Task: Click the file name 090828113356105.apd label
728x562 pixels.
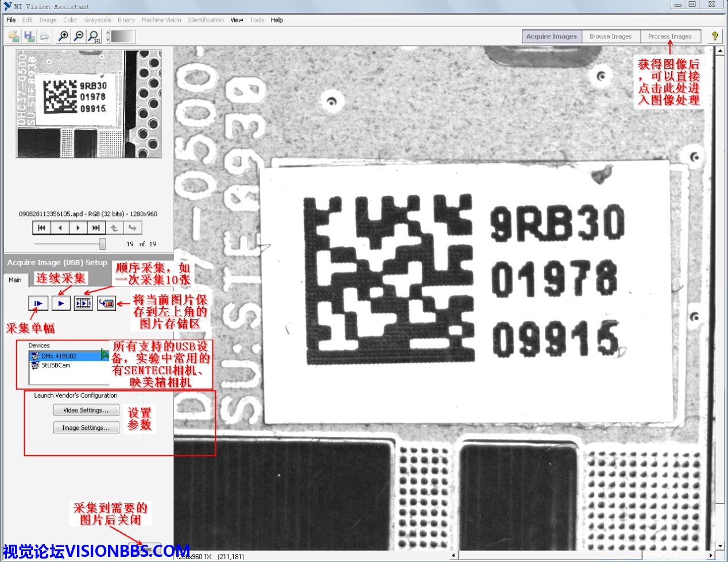Action: 51,214
